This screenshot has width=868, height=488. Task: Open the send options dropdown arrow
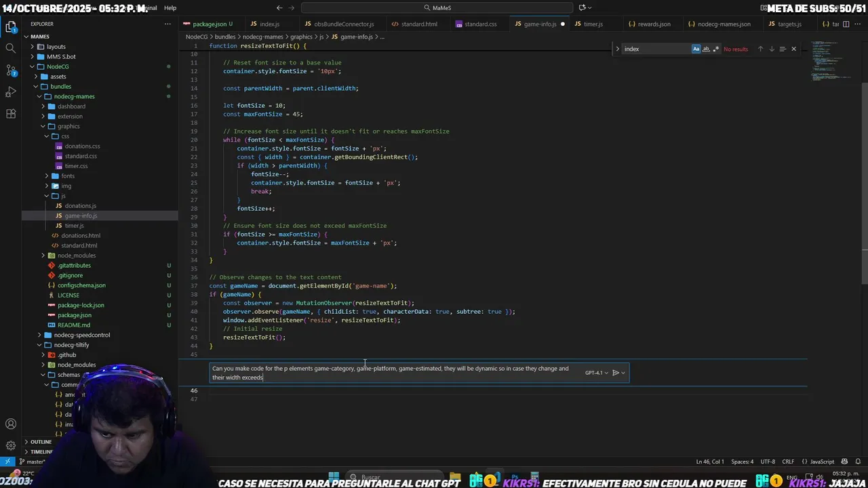coord(623,372)
